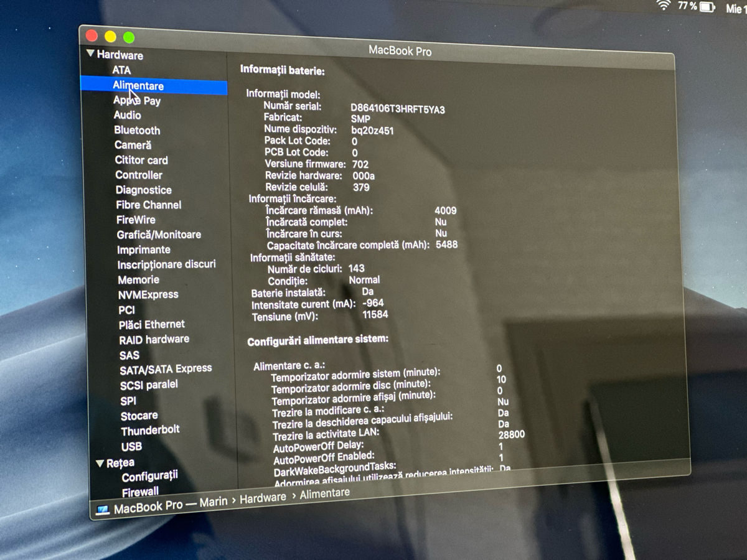Open the Apple Pay entry
747x560 pixels.
pos(136,100)
